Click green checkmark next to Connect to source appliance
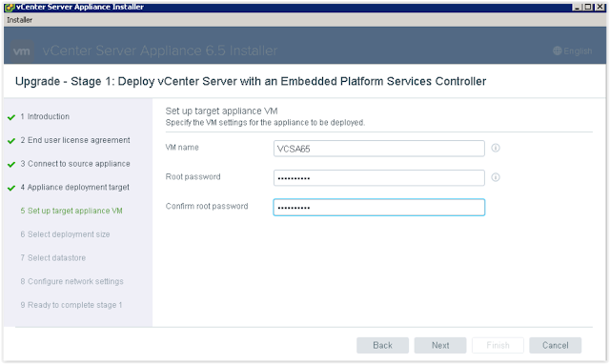The height and width of the screenshot is (364, 610). tap(11, 165)
